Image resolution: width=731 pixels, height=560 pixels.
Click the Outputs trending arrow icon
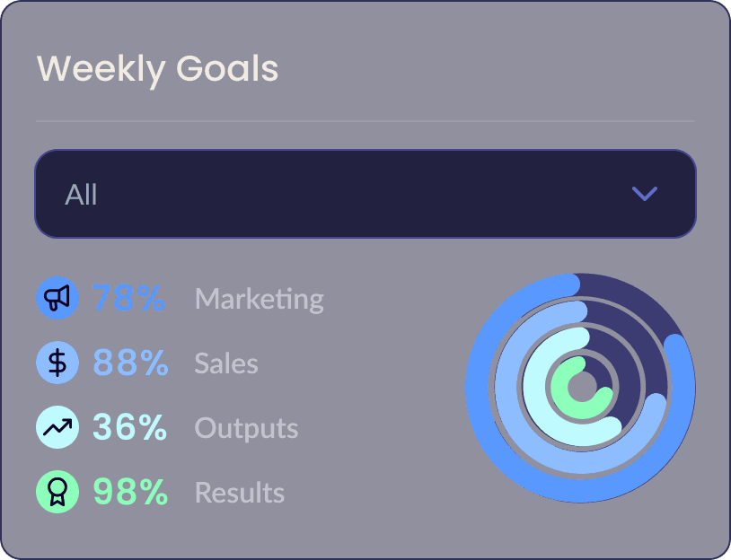[57, 428]
